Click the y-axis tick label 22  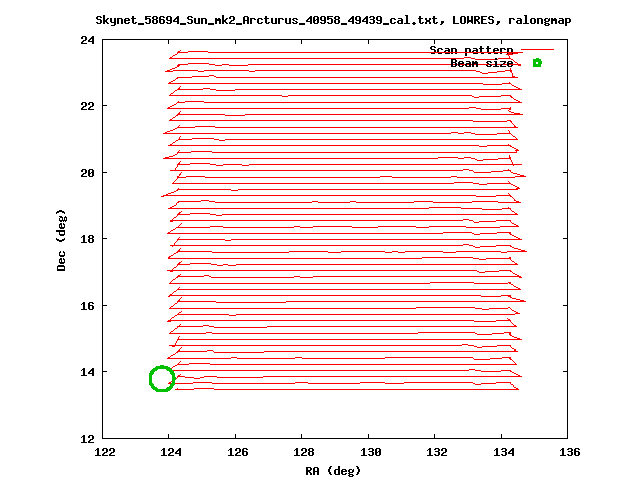coord(87,106)
